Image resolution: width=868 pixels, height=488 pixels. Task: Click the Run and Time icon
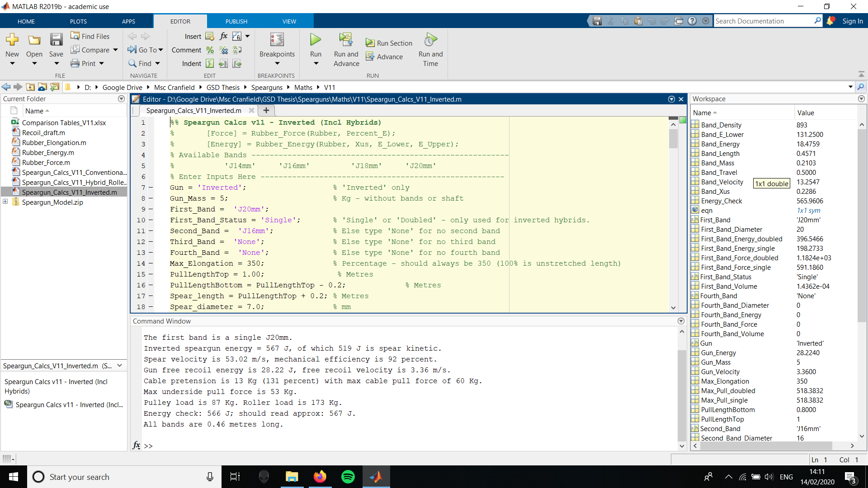coord(430,40)
